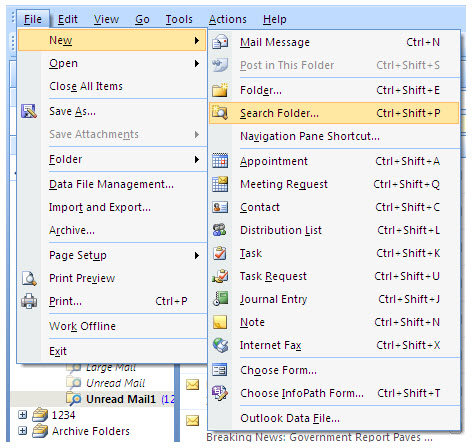
Task: Choose Print... Ctrl+P entry
Action: pyautogui.click(x=112, y=301)
